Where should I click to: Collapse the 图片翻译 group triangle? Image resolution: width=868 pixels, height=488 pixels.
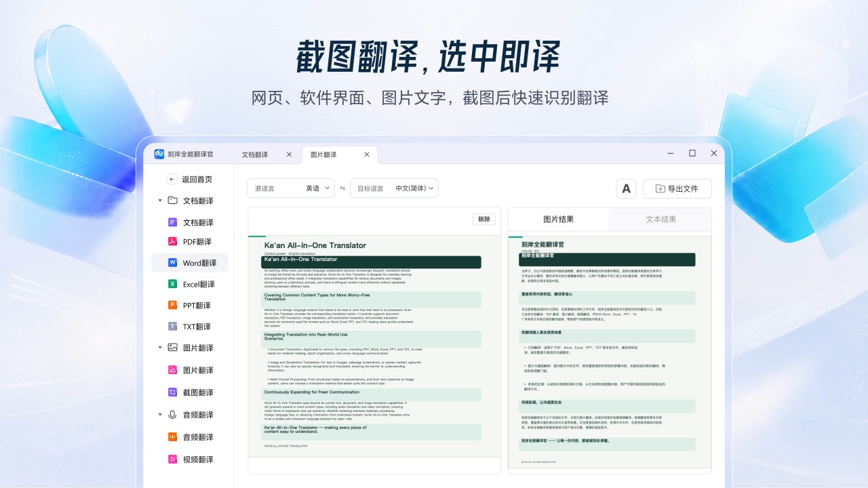click(160, 348)
